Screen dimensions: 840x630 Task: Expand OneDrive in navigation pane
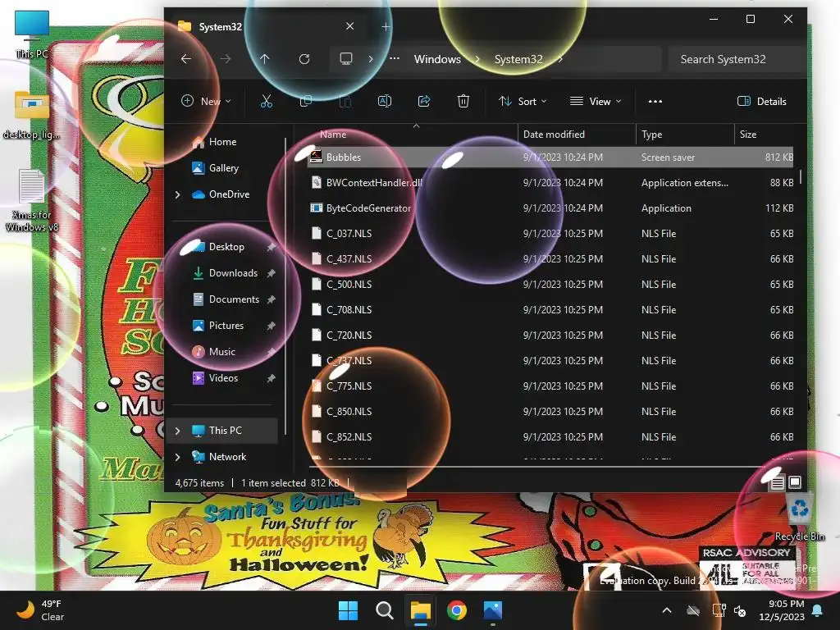click(x=177, y=194)
